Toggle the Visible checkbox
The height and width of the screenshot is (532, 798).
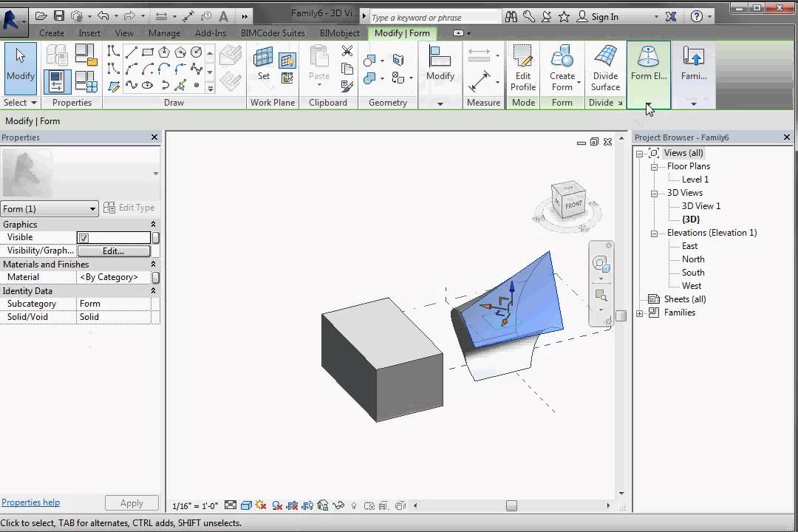tap(84, 238)
